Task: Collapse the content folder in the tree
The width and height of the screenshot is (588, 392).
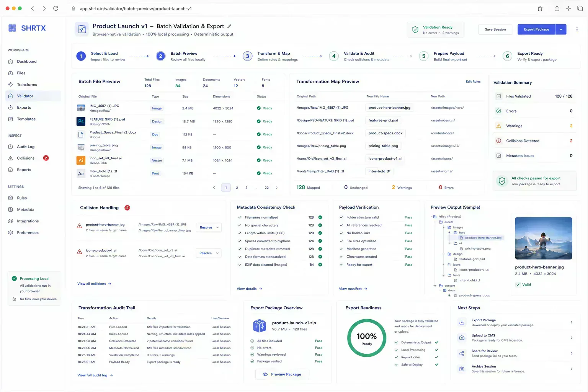Action: [x=435, y=286]
